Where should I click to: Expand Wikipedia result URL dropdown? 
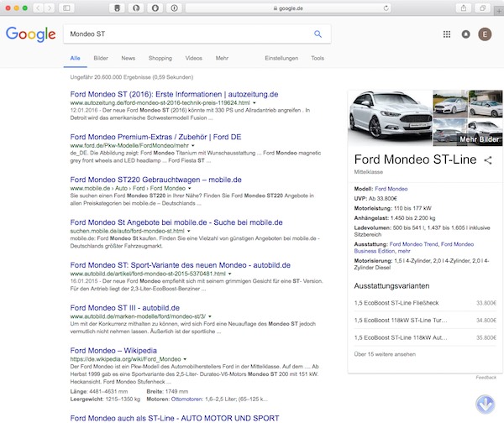[x=185, y=359]
